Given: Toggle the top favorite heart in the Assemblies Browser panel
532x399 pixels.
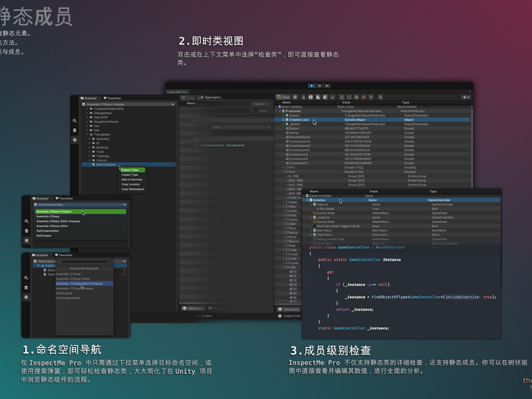Looking at the screenshot, I should coord(124,270).
